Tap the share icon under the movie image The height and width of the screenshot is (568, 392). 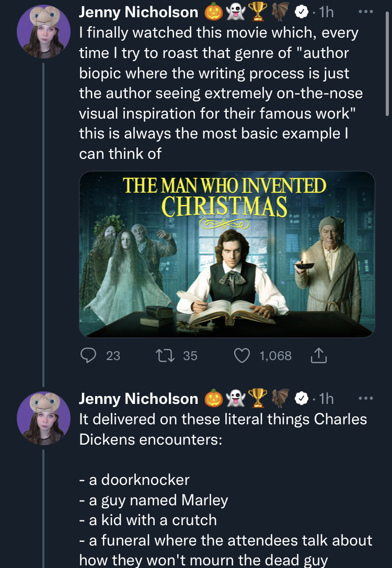click(318, 356)
